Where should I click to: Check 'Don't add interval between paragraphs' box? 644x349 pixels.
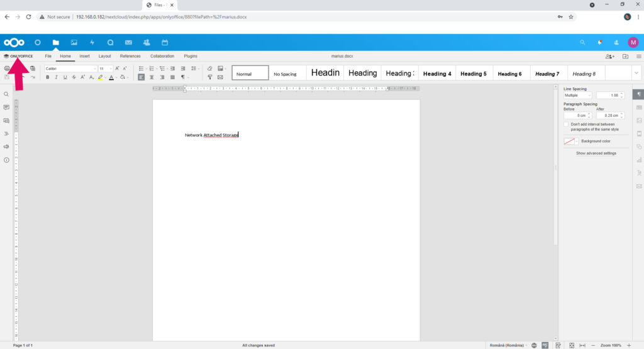click(566, 125)
